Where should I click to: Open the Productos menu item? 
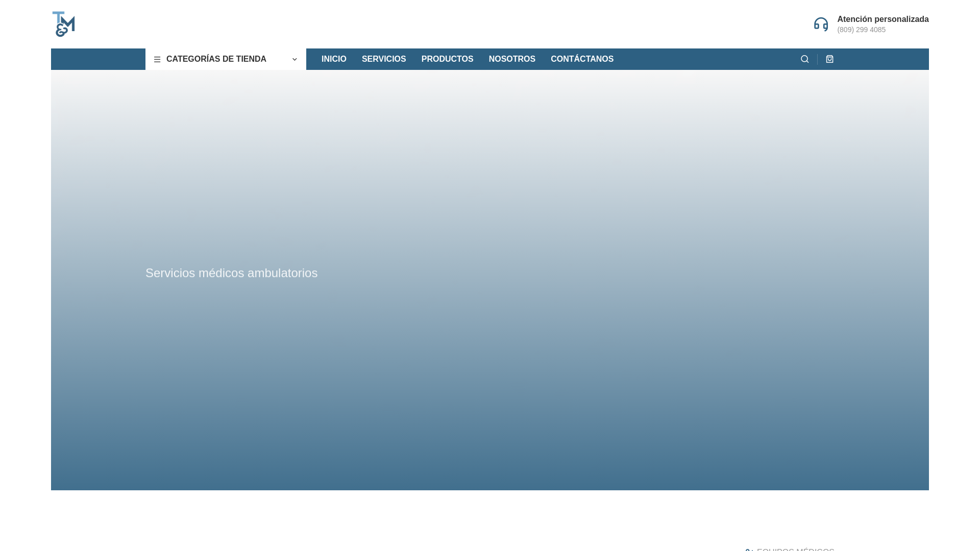point(447,59)
